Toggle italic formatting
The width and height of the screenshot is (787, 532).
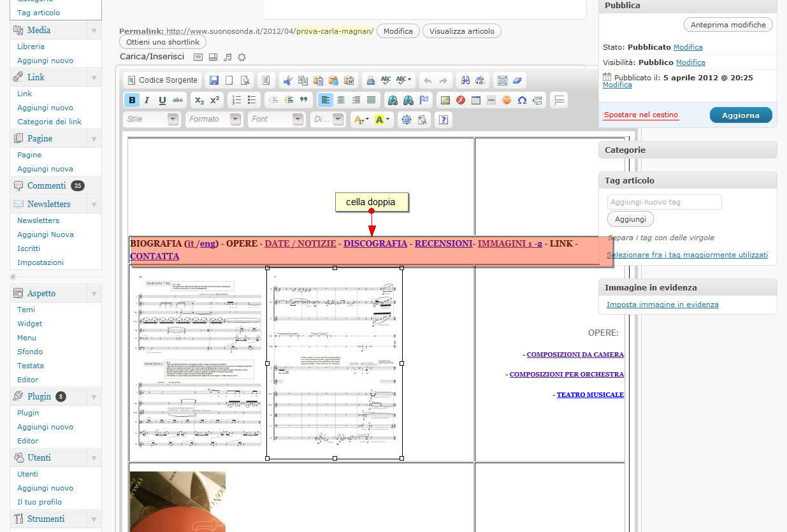[x=147, y=100]
